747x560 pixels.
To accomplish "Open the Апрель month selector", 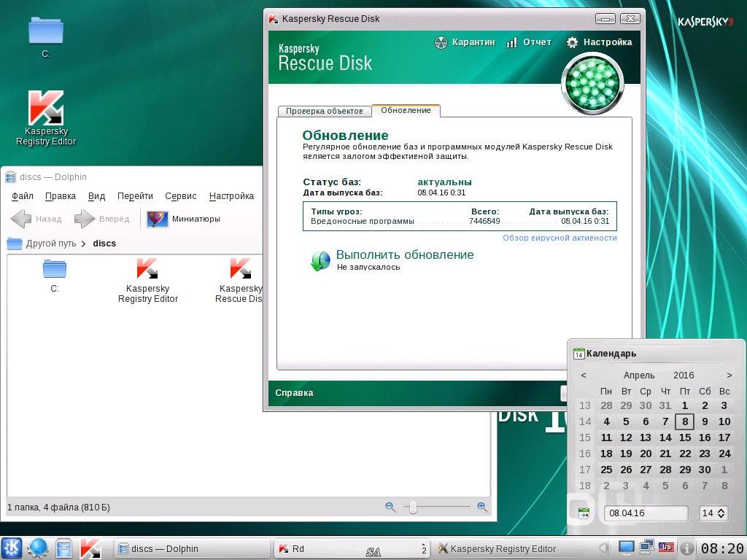I will point(639,376).
